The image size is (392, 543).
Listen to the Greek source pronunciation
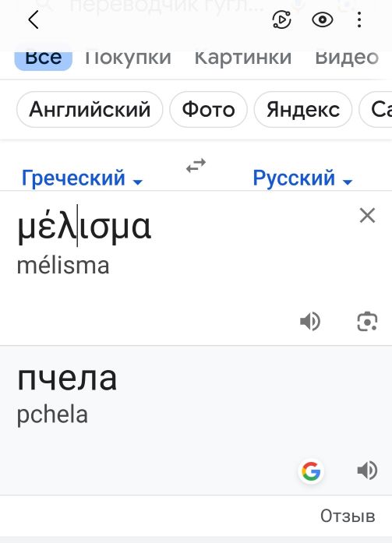(310, 322)
